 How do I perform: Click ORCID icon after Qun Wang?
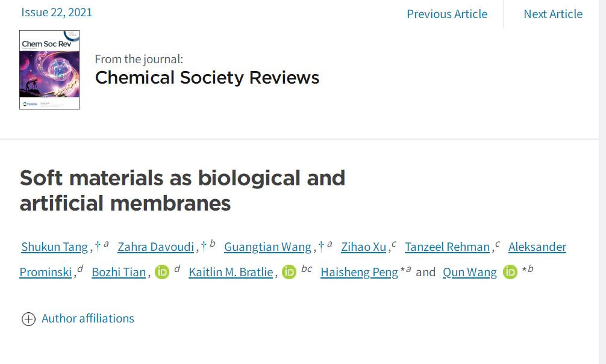[510, 272]
